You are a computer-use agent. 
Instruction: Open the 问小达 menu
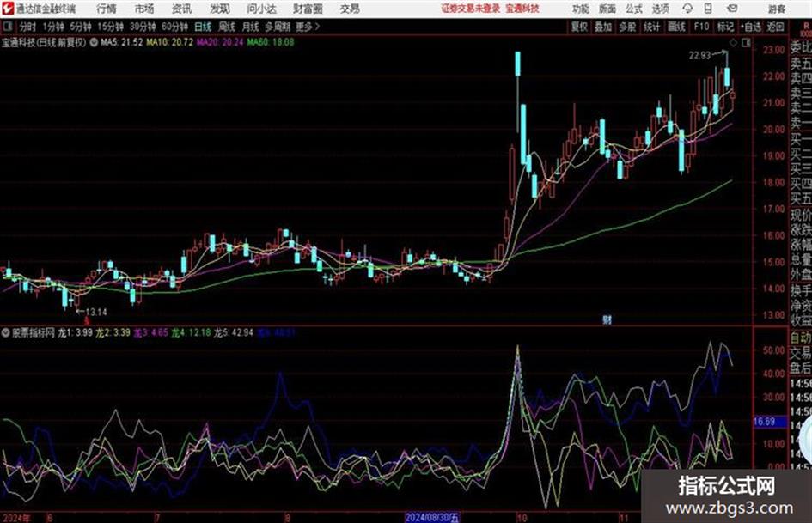point(261,9)
